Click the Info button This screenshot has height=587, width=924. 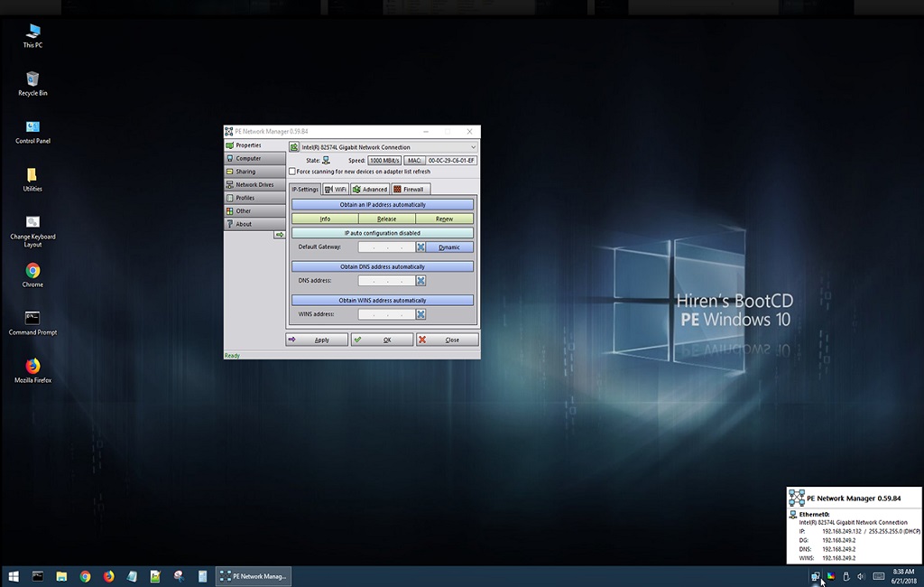click(x=325, y=219)
